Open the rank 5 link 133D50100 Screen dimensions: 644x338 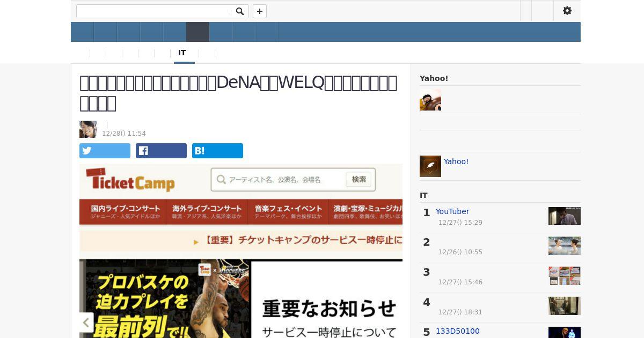458,331
